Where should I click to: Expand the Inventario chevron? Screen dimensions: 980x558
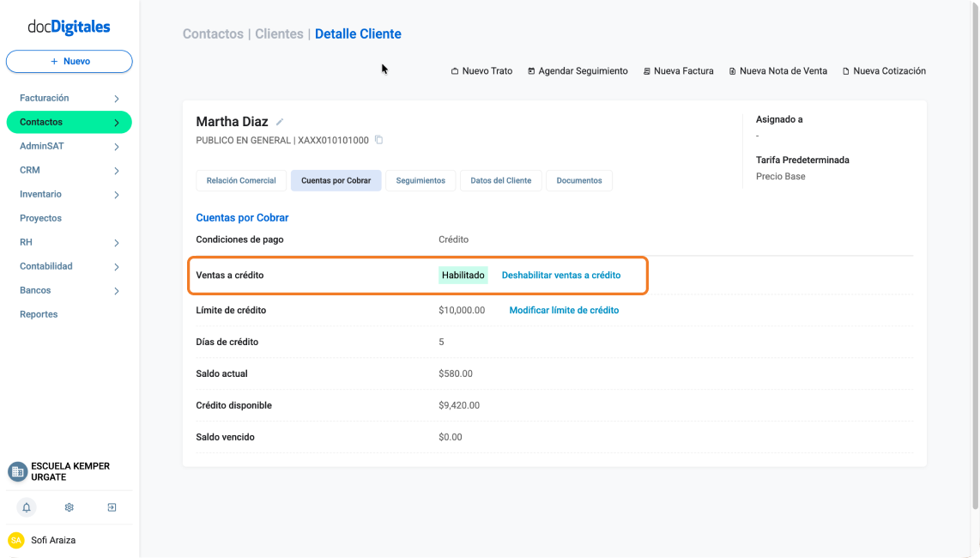[116, 195]
